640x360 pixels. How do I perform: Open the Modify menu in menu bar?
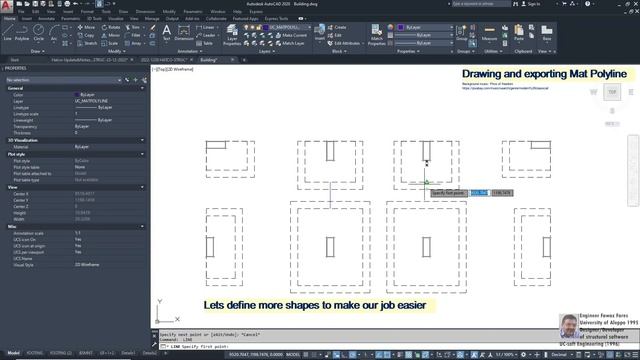(x=169, y=12)
